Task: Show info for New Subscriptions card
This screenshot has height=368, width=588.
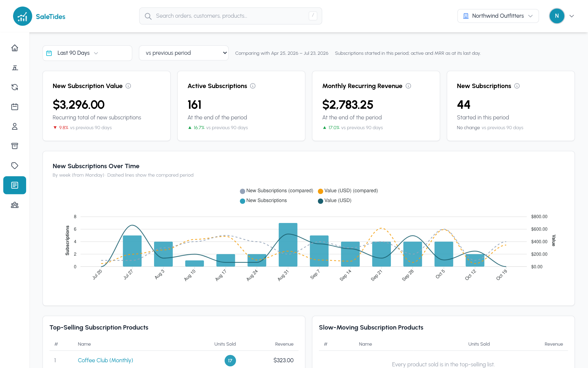Action: pos(517,86)
